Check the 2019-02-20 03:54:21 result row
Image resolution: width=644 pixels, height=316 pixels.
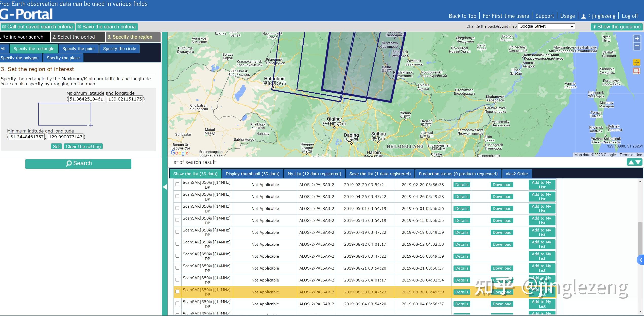point(177,184)
